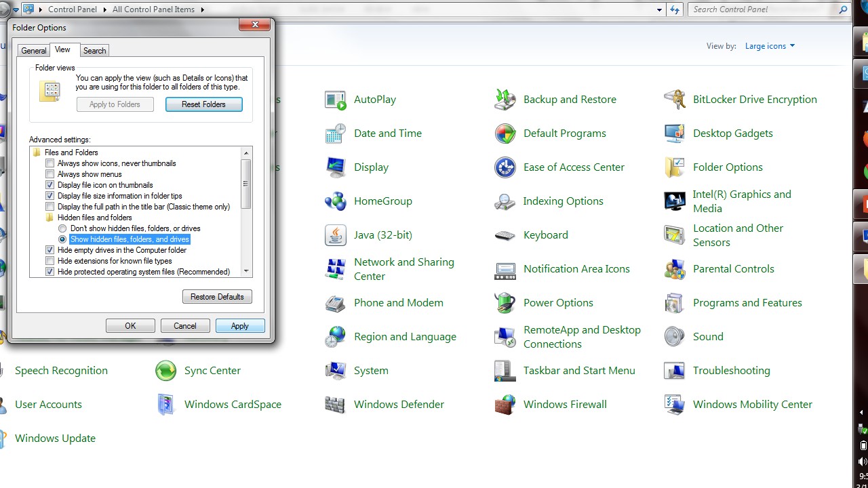Image resolution: width=868 pixels, height=488 pixels.
Task: Click the BitLocker Drive Encryption icon
Action: [x=675, y=100]
